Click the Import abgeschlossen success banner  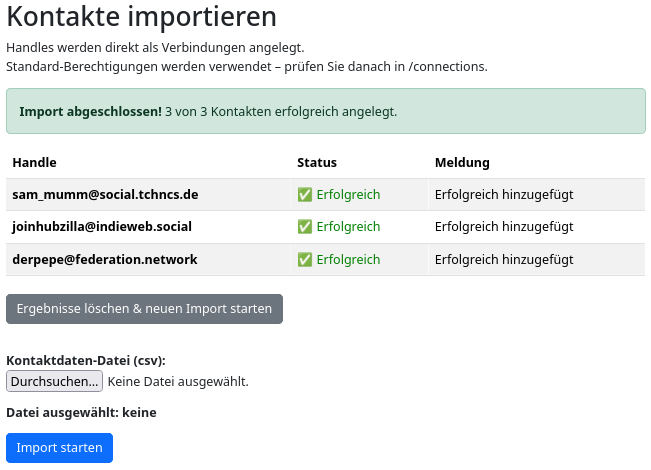pyautogui.click(x=325, y=111)
